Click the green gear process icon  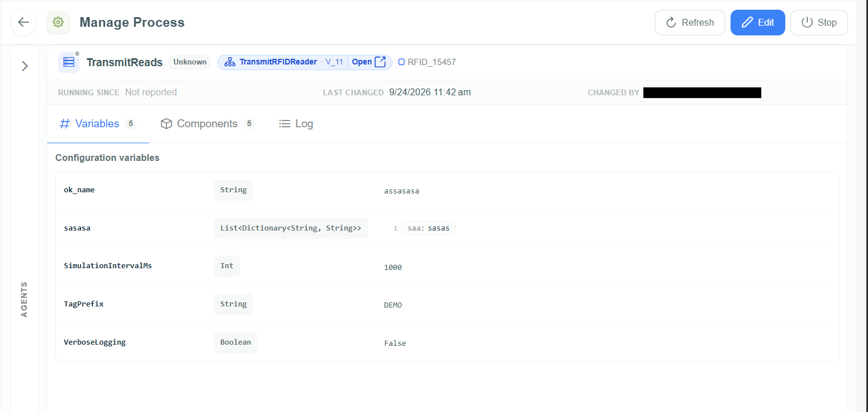click(x=58, y=22)
